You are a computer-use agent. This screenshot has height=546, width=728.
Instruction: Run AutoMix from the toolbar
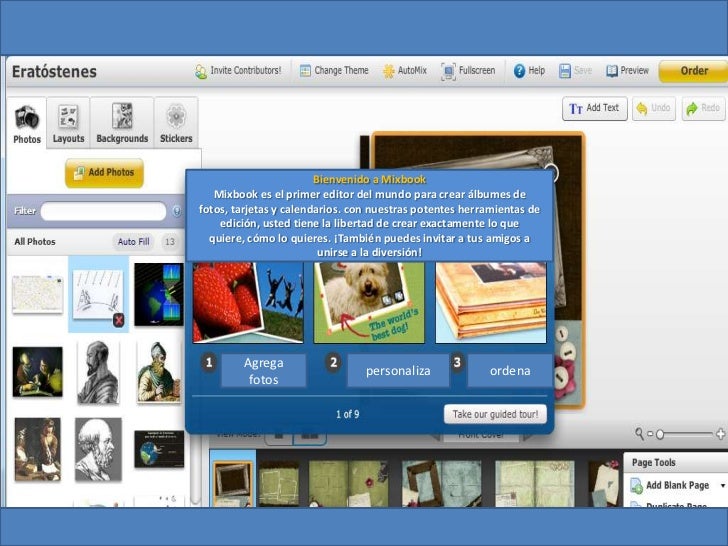[404, 71]
